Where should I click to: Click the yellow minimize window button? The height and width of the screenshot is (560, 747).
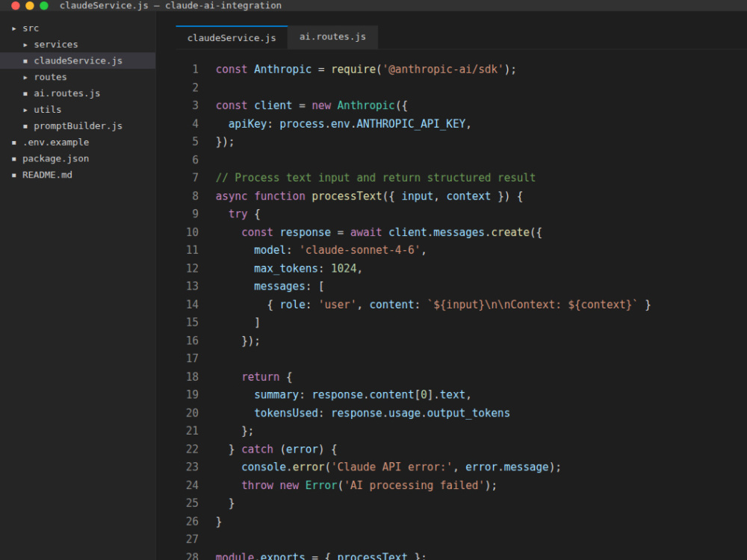tap(30, 6)
